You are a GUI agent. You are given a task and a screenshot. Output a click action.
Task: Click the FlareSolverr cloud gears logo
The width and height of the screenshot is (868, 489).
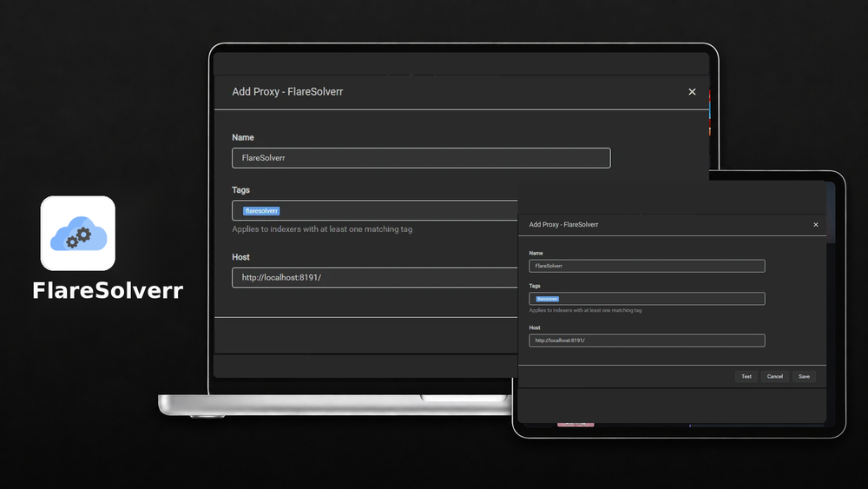click(78, 233)
